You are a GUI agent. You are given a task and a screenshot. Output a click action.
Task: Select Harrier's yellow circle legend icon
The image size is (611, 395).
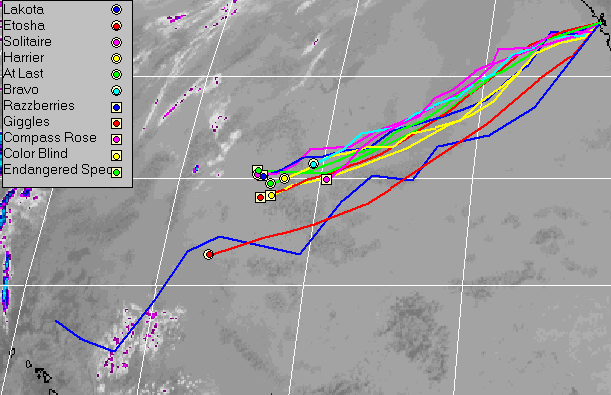pyautogui.click(x=116, y=58)
